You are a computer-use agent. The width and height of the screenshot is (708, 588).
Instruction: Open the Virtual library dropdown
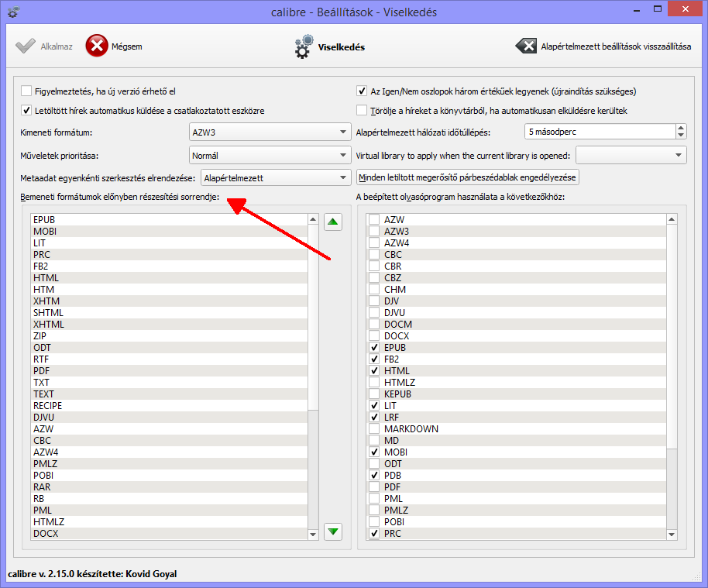(x=631, y=156)
